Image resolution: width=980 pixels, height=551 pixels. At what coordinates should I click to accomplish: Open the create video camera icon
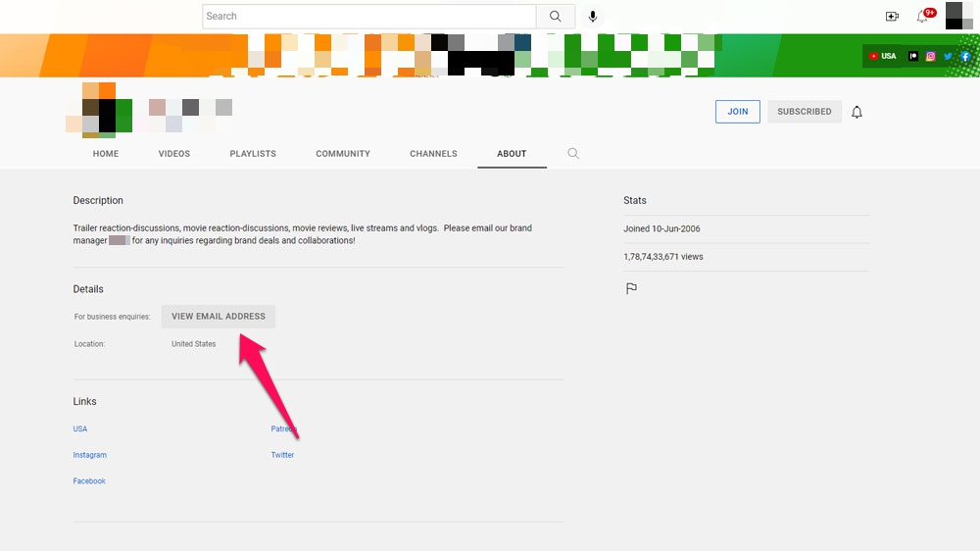(892, 17)
